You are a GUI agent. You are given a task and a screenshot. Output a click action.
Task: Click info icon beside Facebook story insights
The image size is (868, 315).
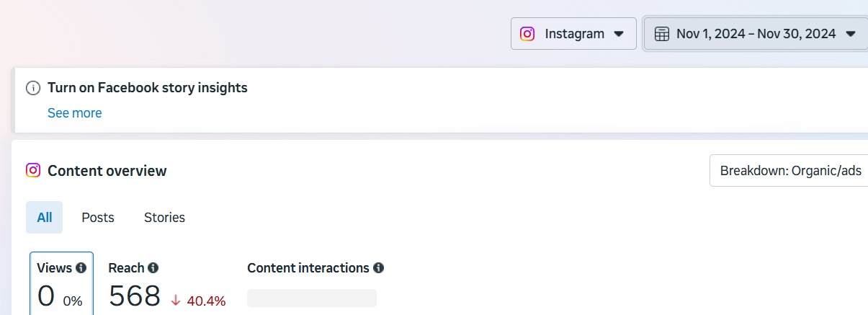[x=32, y=88]
